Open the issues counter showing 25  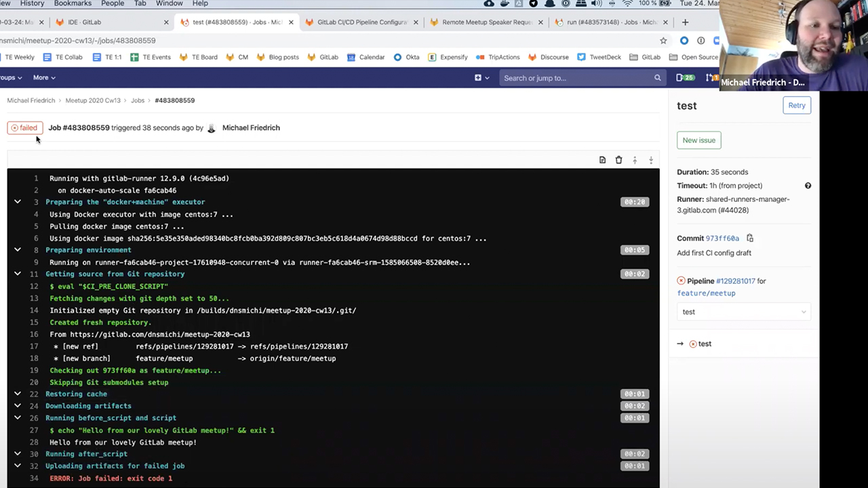[685, 78]
